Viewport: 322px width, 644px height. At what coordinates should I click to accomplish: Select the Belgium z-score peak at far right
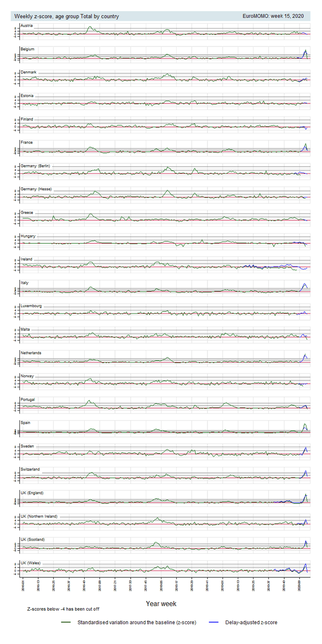click(305, 50)
